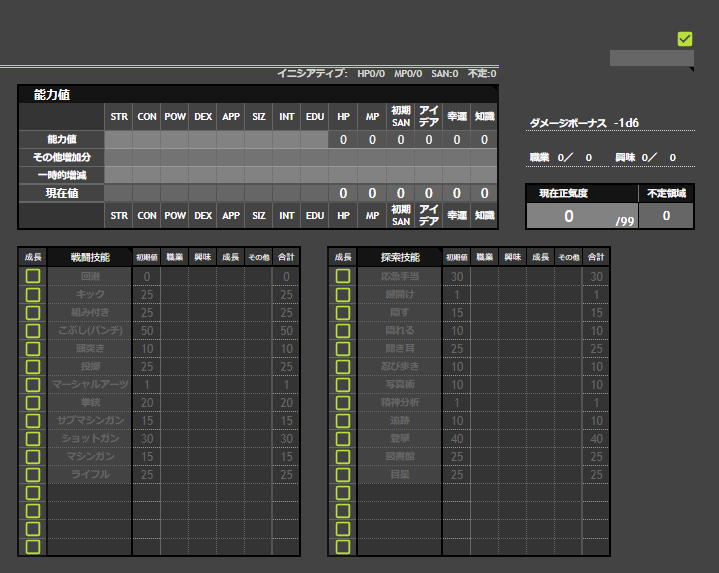Click the 職業 points cell for 目星

pyautogui.click(x=485, y=474)
